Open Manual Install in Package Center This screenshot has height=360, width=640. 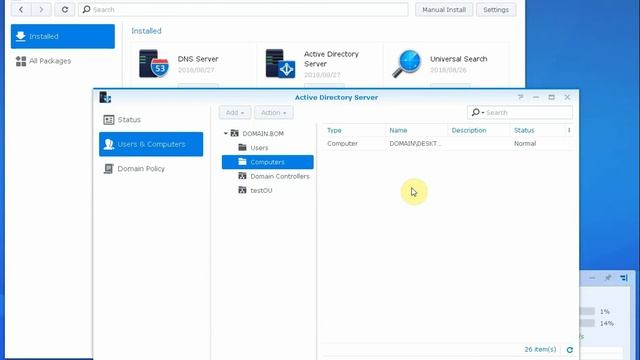tap(444, 9)
